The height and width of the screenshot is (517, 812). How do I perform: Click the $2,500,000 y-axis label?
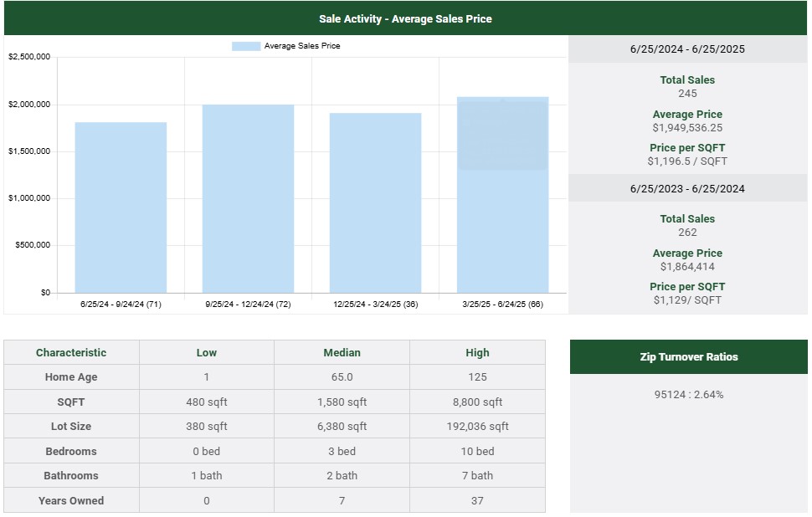pyautogui.click(x=29, y=57)
